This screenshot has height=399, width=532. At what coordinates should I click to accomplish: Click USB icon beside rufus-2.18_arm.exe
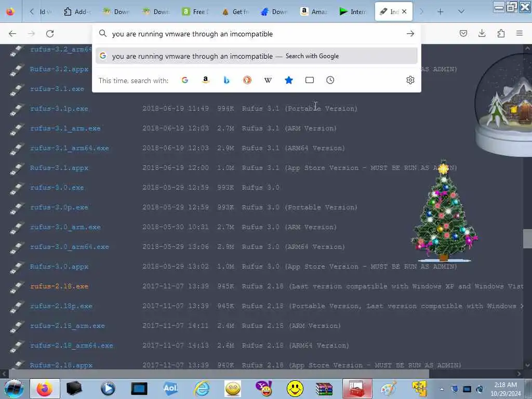17,326
